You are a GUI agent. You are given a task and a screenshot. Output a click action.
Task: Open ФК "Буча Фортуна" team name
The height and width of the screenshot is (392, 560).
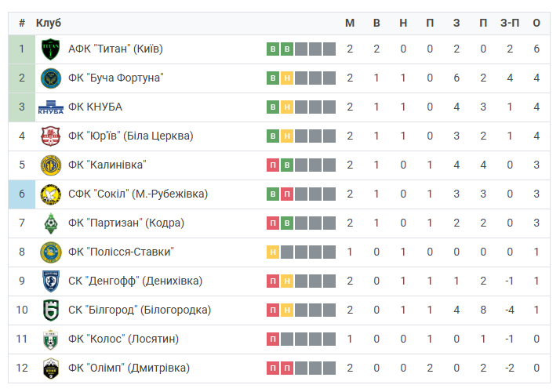point(116,78)
